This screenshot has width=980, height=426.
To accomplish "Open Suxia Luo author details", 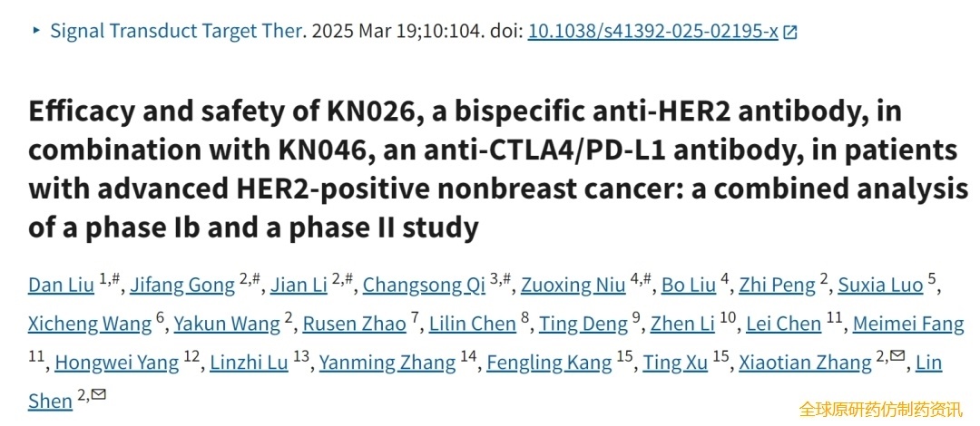I will [880, 285].
